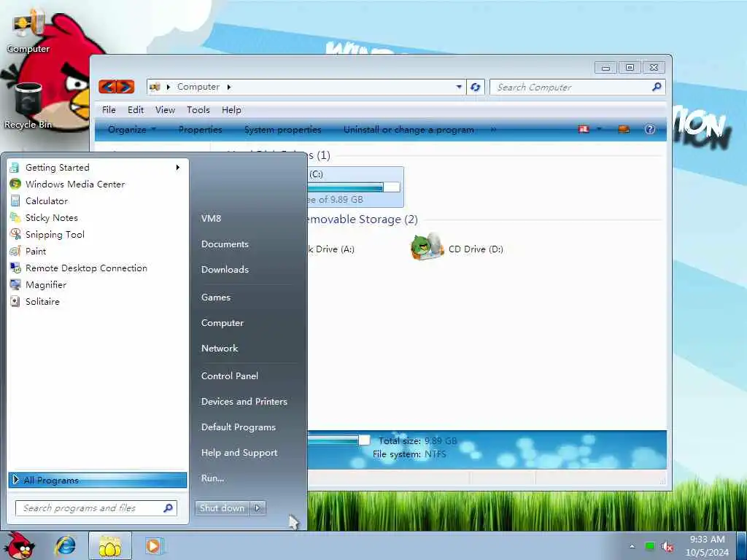Click the Search Computer magnifier icon
Viewport: 747px width, 560px height.
coord(657,87)
